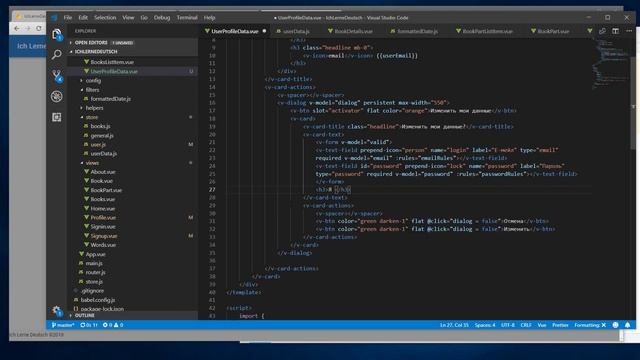Click Vue language mode in status bar

(x=542, y=325)
